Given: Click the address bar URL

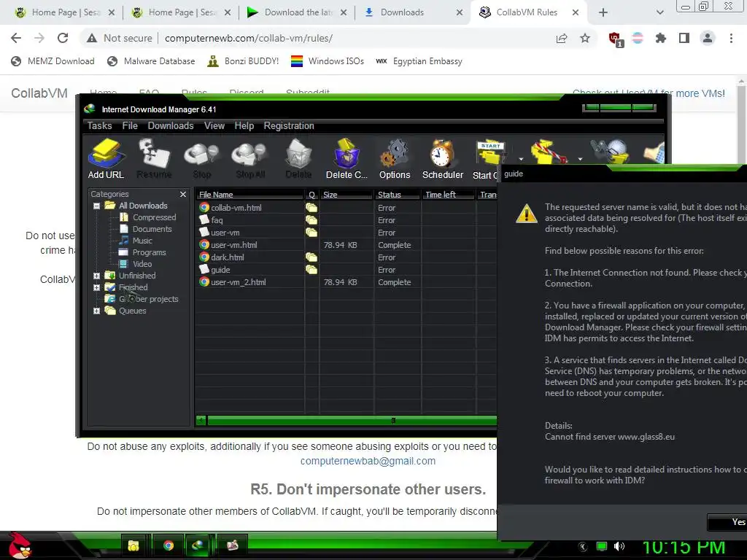Looking at the screenshot, I should click(249, 38).
